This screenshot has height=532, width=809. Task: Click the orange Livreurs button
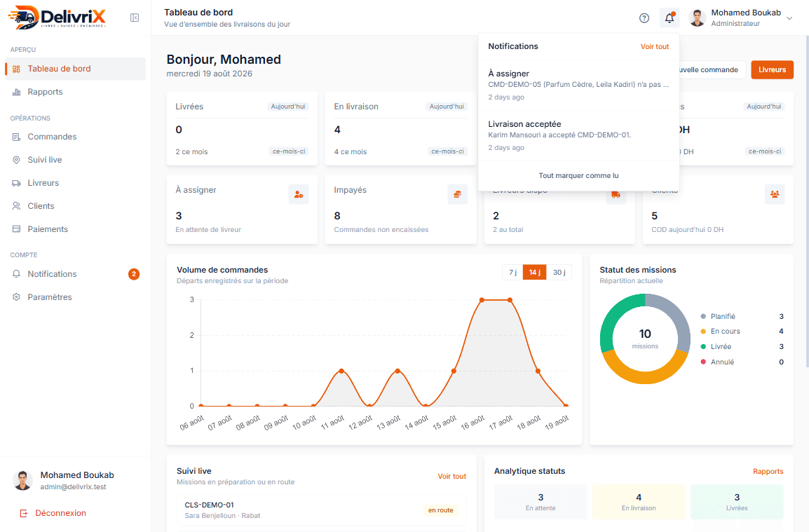[772, 69]
